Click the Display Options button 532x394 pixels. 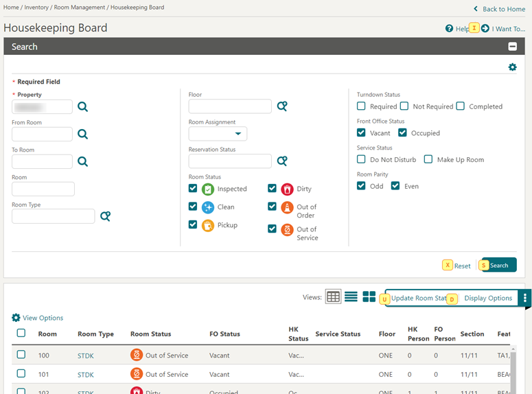tap(488, 298)
